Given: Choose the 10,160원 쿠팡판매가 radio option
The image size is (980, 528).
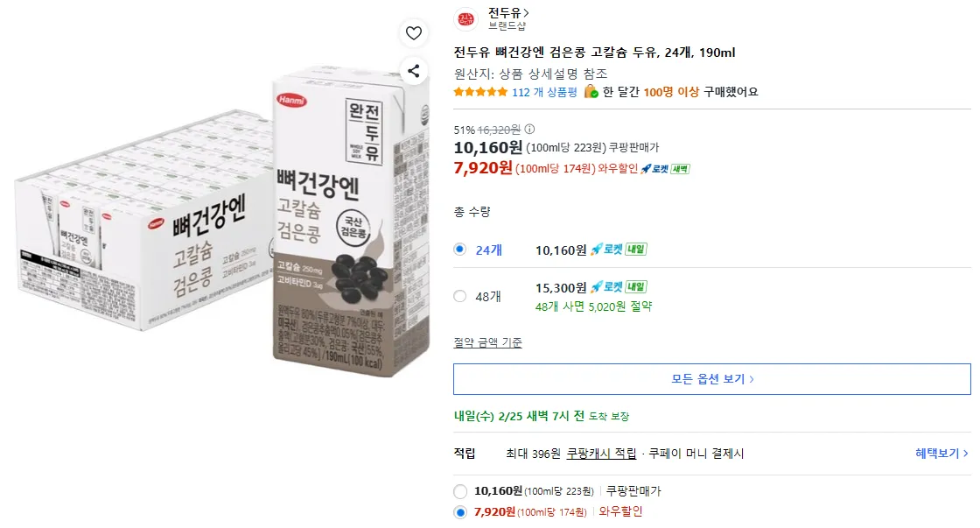Looking at the screenshot, I should [460, 491].
